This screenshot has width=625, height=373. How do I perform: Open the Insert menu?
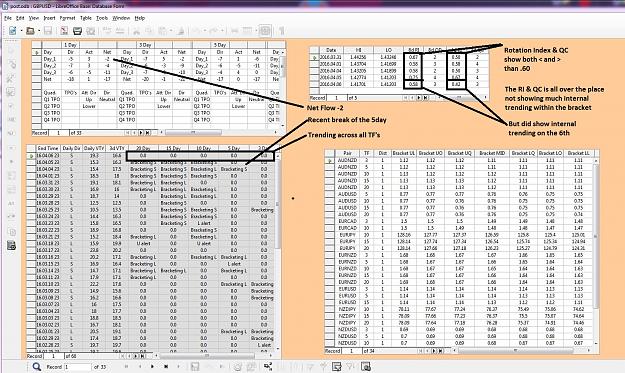(49, 18)
